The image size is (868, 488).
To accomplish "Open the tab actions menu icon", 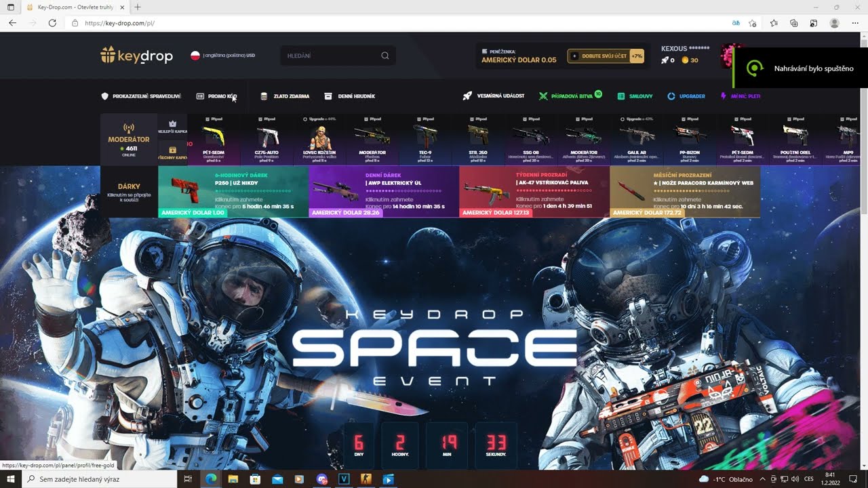I will [x=10, y=7].
